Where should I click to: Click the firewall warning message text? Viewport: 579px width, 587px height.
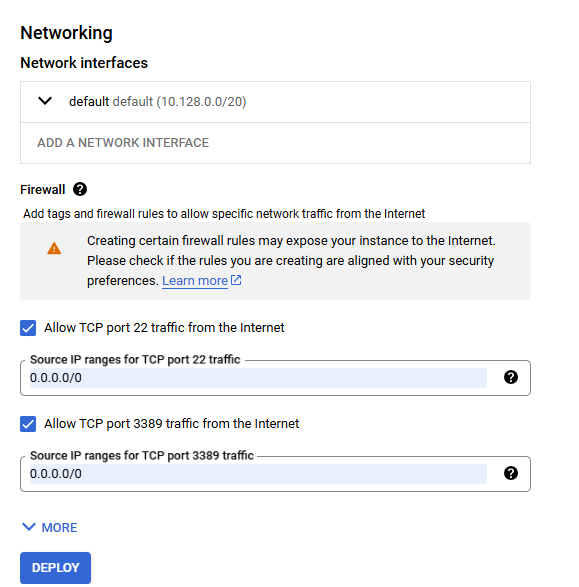tap(291, 261)
